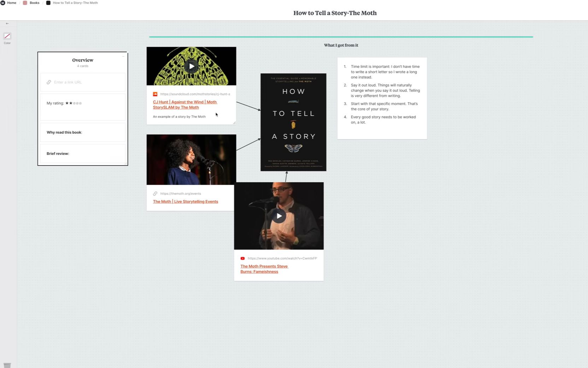
Task: Select the Brief review card
Action: pos(83,154)
